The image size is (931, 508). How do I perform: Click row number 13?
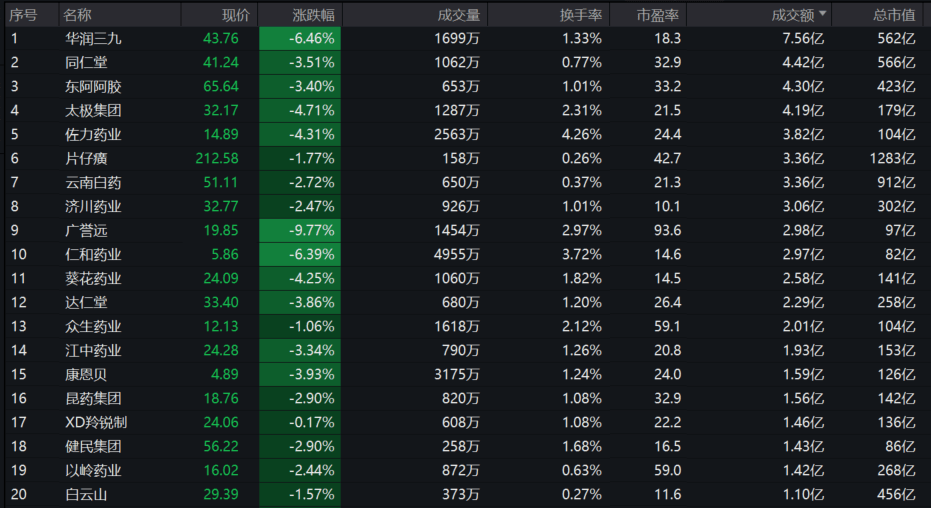pos(18,326)
